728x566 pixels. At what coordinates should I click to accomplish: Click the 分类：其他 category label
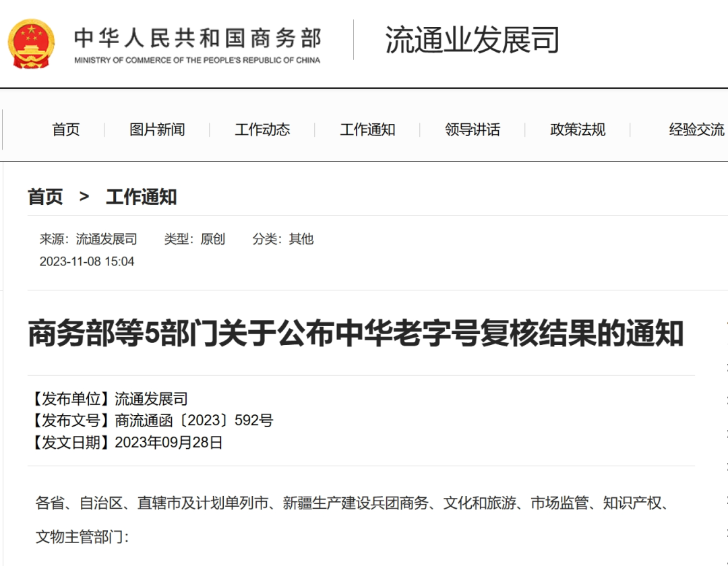pos(283,239)
